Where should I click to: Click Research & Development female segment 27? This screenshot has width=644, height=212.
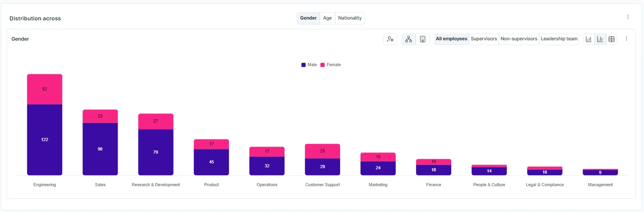click(x=156, y=121)
